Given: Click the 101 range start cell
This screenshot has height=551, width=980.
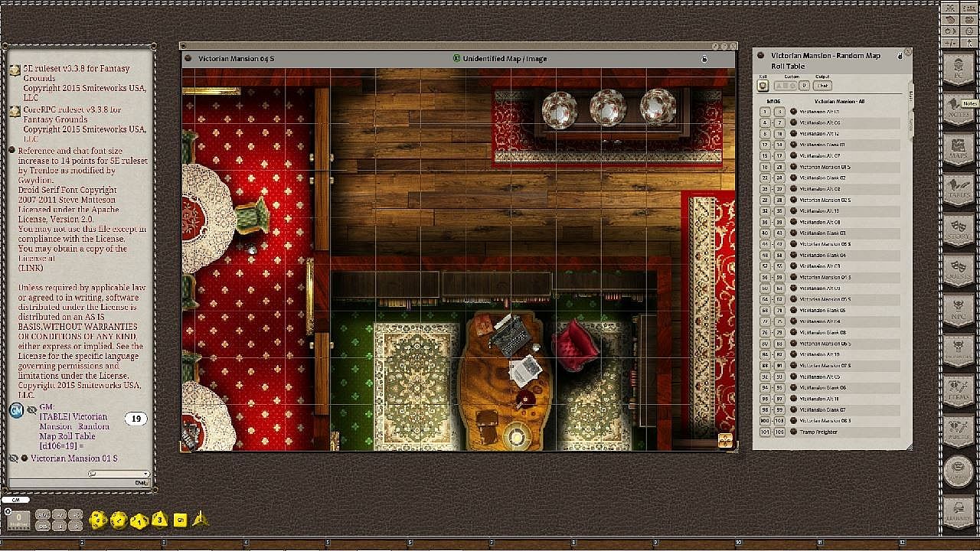Looking at the screenshot, I should click(765, 432).
